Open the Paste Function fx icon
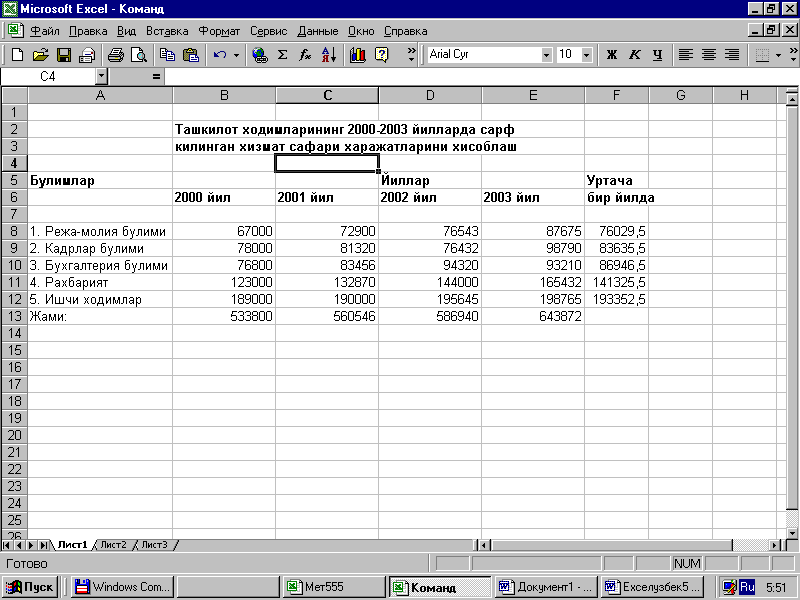The image size is (800, 600). pyautogui.click(x=305, y=54)
